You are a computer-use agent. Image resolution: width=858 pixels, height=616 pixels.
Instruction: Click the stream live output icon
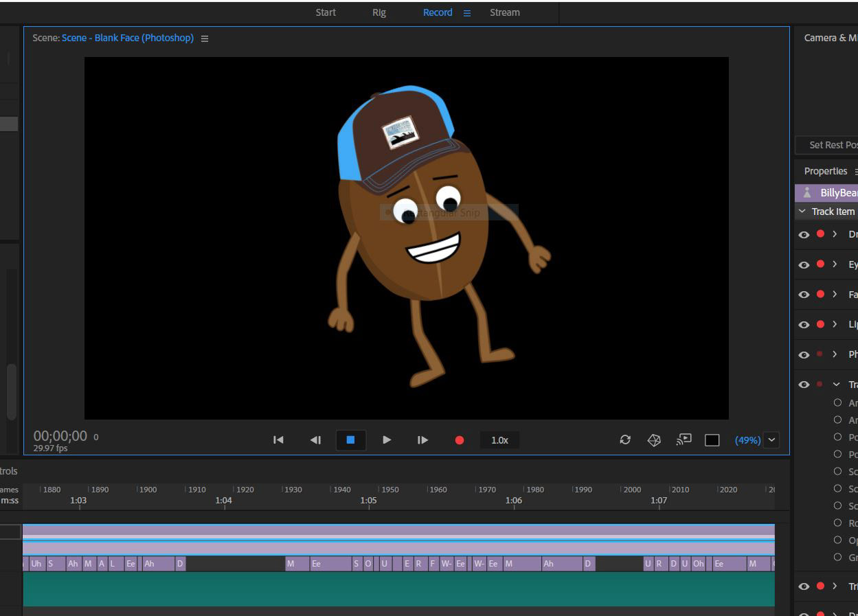tap(684, 440)
